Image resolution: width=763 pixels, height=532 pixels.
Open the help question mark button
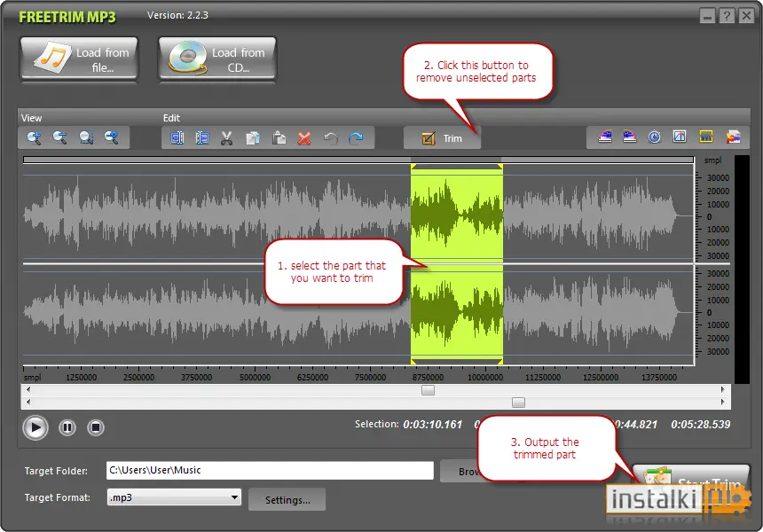coord(727,16)
